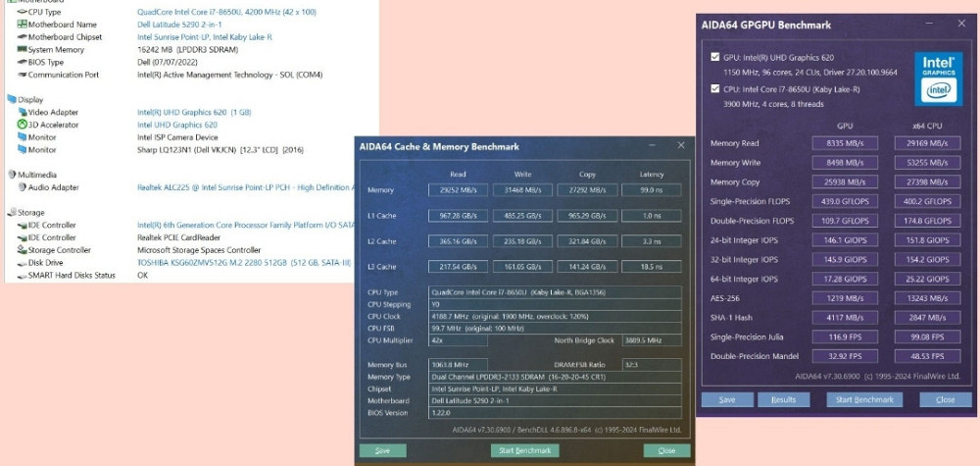
Task: Uncheck the CPU Intel Core i7-8650U checkbox
Action: pos(713,89)
